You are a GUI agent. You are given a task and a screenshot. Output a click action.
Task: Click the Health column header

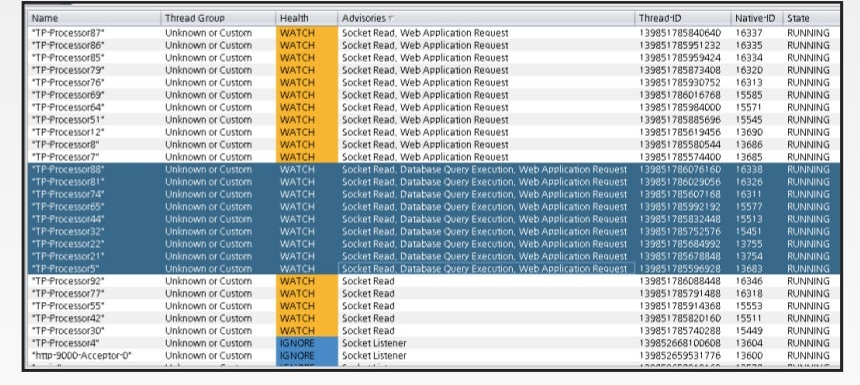(x=307, y=18)
